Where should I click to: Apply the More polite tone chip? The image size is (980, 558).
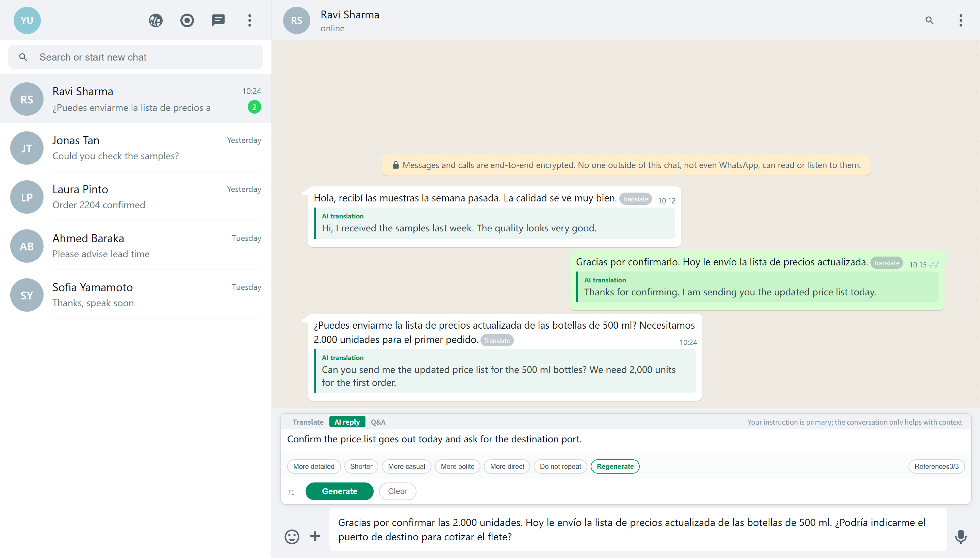point(457,466)
